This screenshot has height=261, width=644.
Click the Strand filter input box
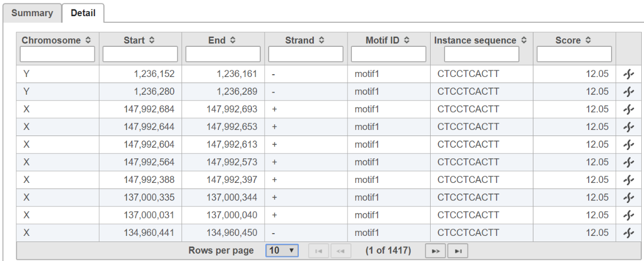[306, 54]
